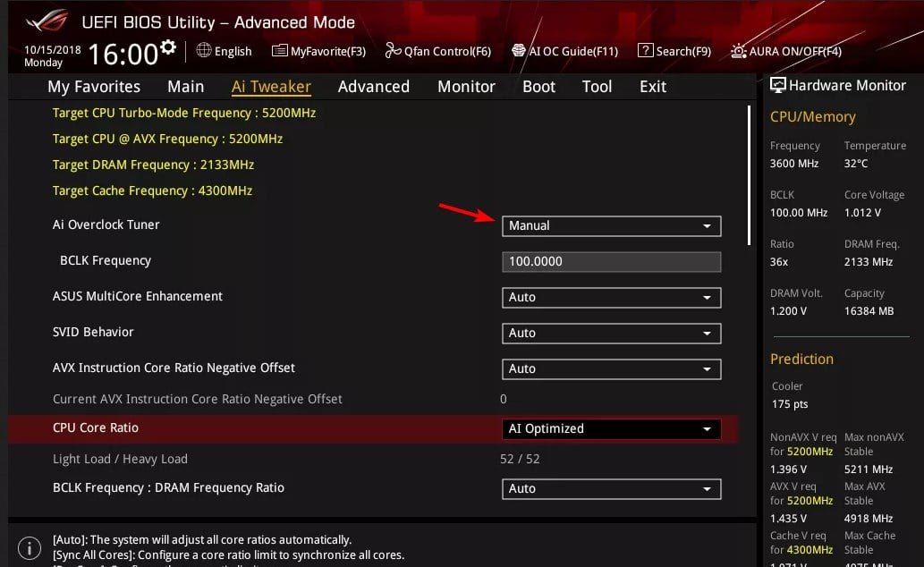Expand ASUS MultiCore Enhancement dropdown
Image resolution: width=924 pixels, height=567 pixels.
pos(611,297)
